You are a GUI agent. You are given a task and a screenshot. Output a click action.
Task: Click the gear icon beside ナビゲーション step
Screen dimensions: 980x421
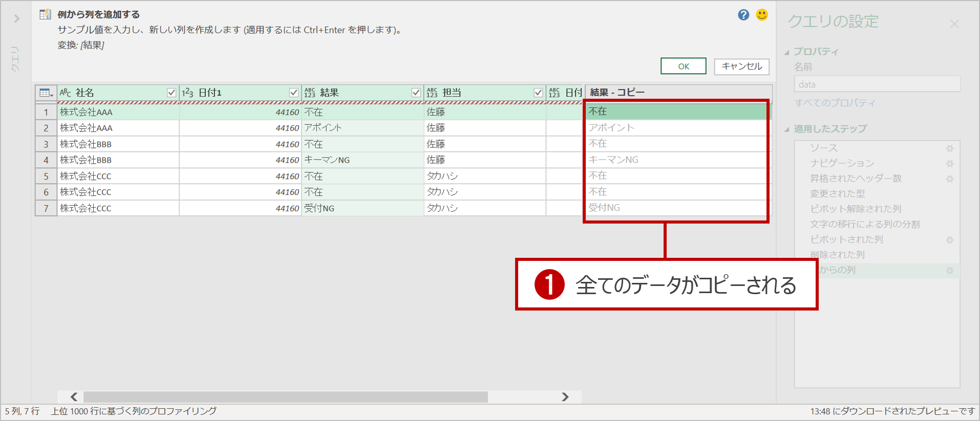pos(950,164)
